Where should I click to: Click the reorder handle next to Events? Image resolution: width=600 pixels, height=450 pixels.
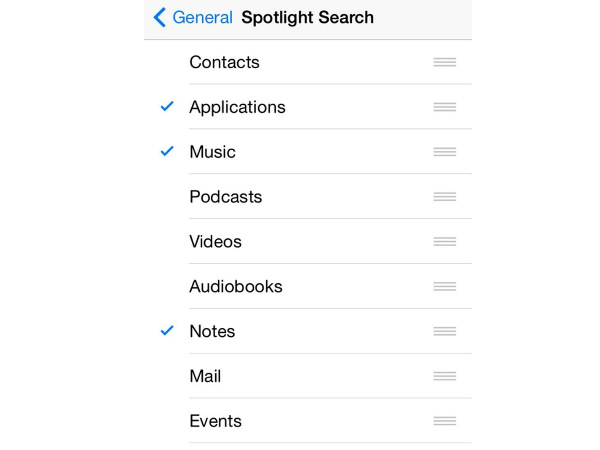click(445, 421)
